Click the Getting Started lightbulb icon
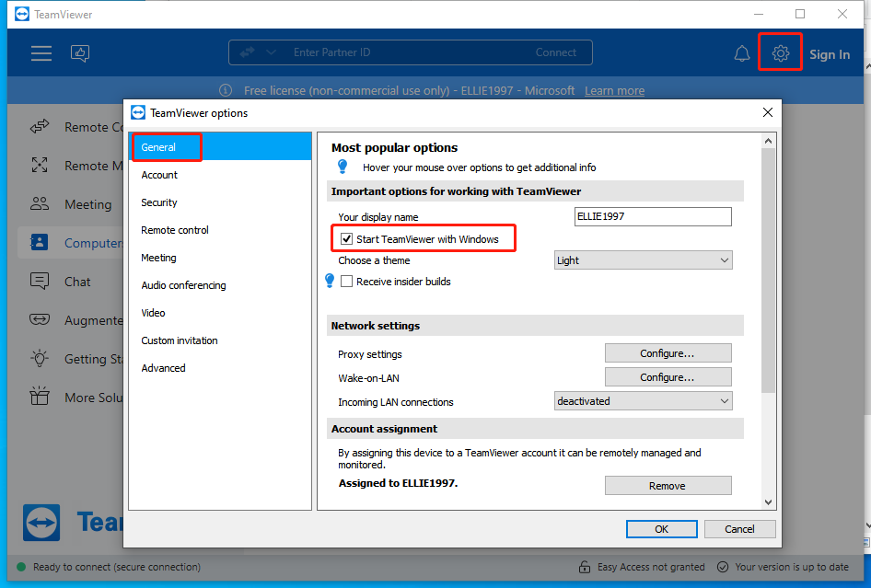The width and height of the screenshot is (871, 588). coord(40,358)
